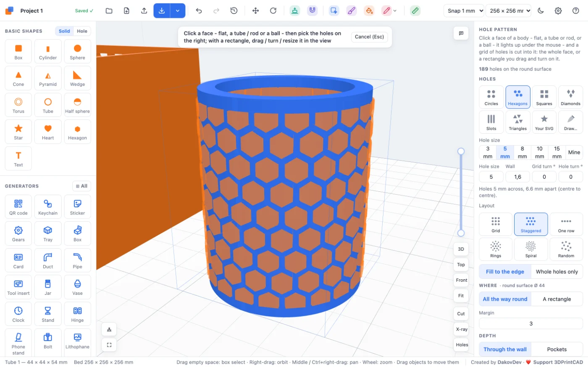Add a Wedge shape
Image resolution: width=588 pixels, height=368 pixels.
(77, 78)
